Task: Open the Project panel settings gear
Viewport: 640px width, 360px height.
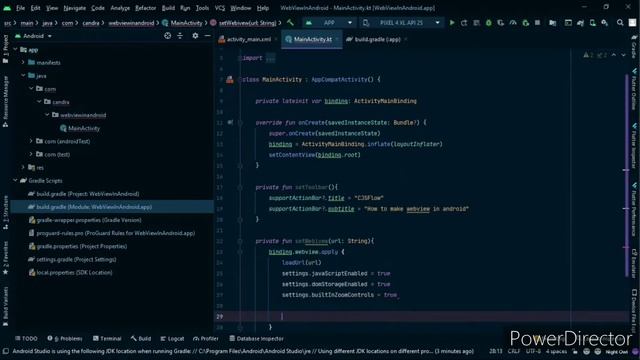Action: pyautogui.click(x=195, y=36)
